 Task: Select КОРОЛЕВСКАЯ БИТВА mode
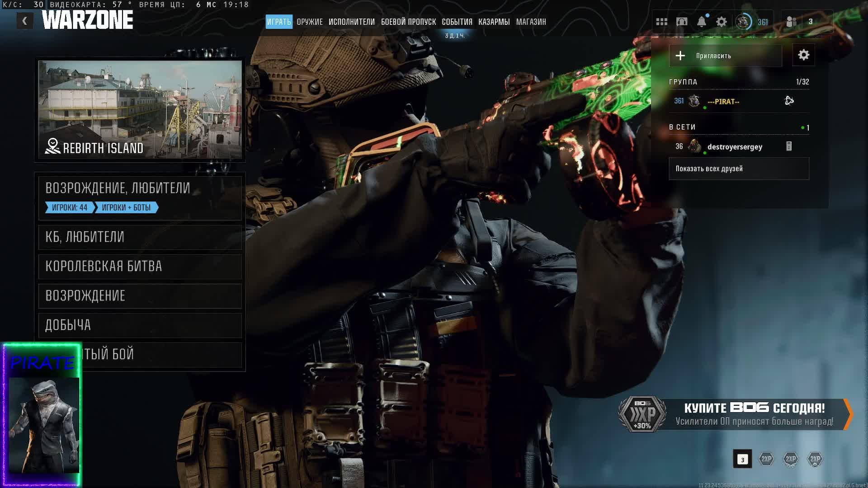[x=140, y=267]
